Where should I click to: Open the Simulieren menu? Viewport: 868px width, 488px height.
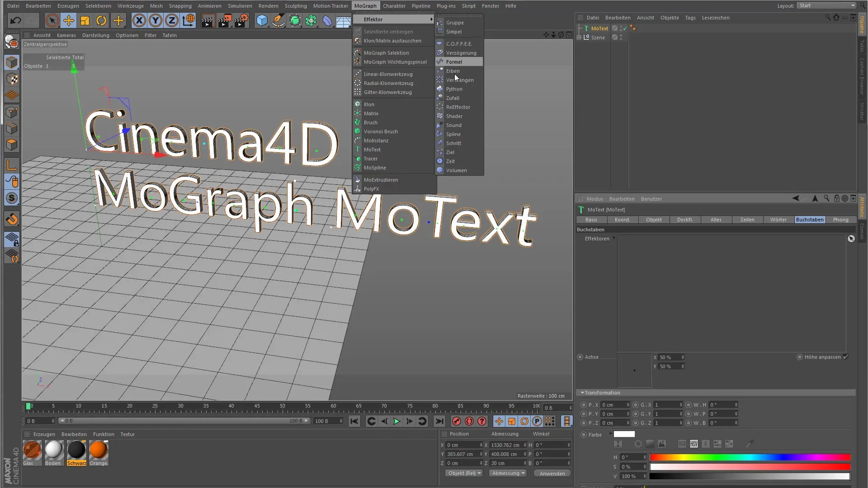coord(240,6)
